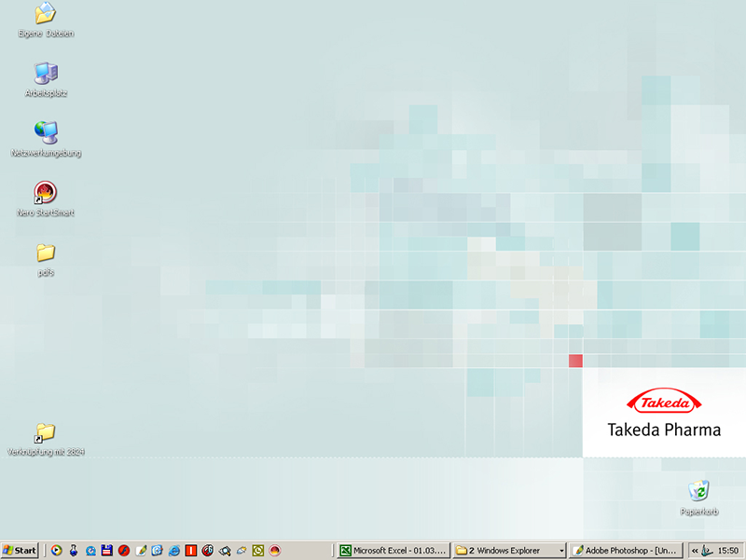Select the Arbeitsplatz desktop icon

point(45,74)
